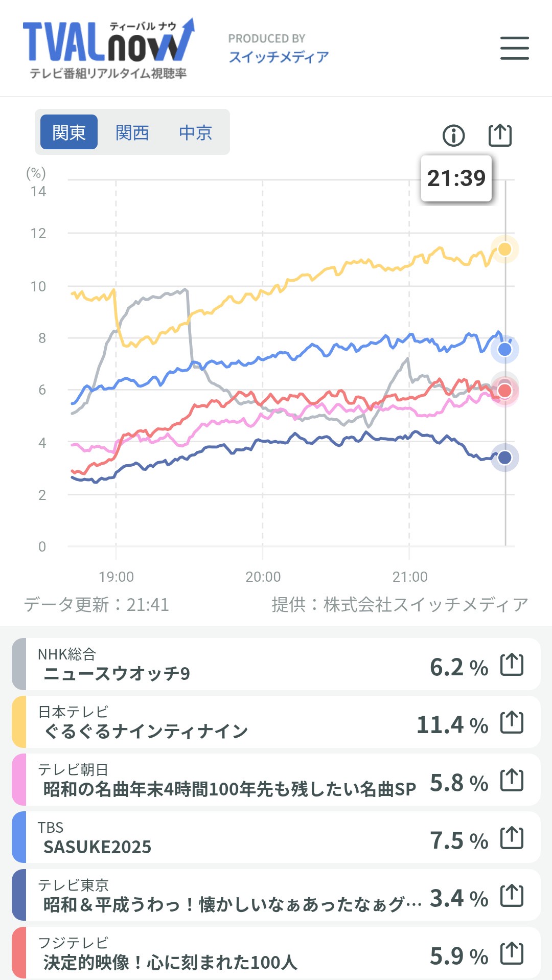Click the yellow 日本テレビ color swatch

tap(19, 722)
